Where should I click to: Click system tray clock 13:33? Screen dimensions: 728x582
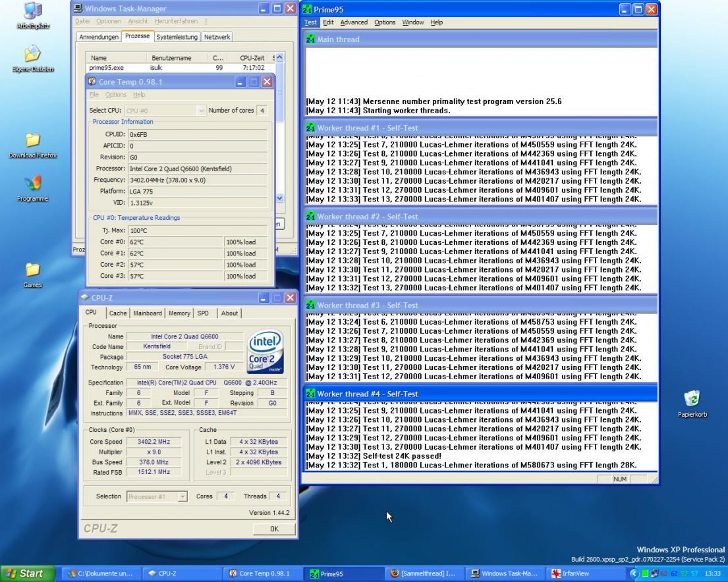[713, 573]
